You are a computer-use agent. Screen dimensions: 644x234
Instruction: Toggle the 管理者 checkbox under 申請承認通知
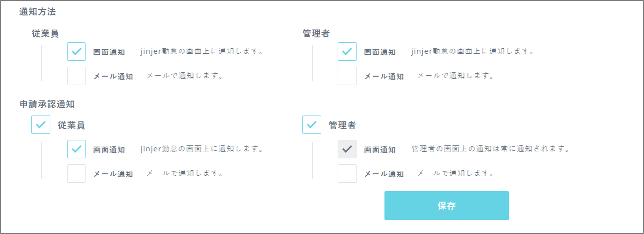click(311, 124)
